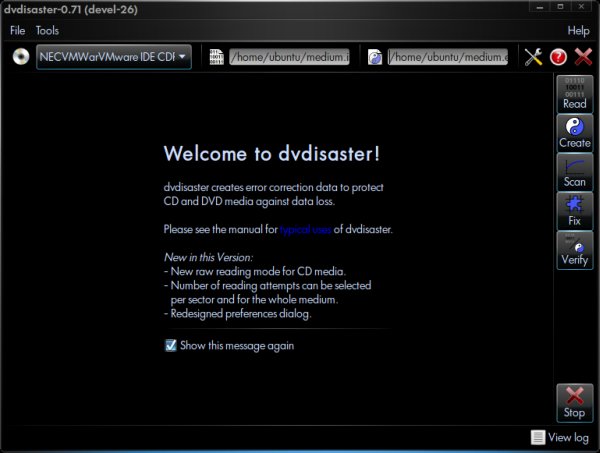The width and height of the screenshot is (600, 453).
Task: Open help via red question mark icon
Action: point(558,57)
